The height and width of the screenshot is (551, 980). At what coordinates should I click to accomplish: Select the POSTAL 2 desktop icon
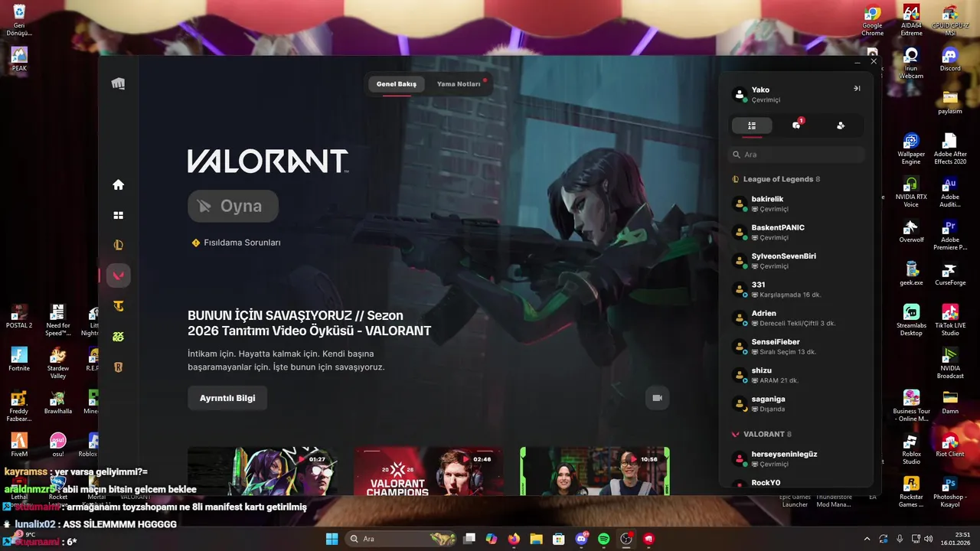click(x=19, y=316)
